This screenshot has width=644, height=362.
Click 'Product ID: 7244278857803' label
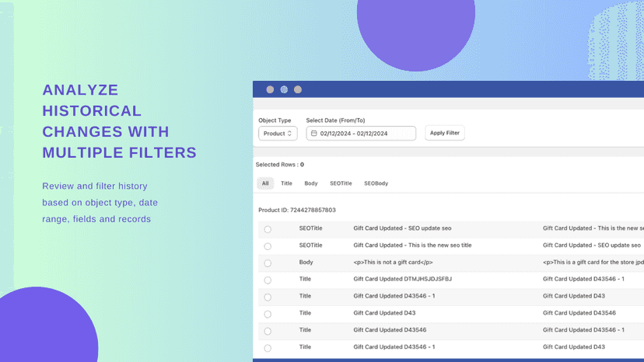pyautogui.click(x=297, y=211)
